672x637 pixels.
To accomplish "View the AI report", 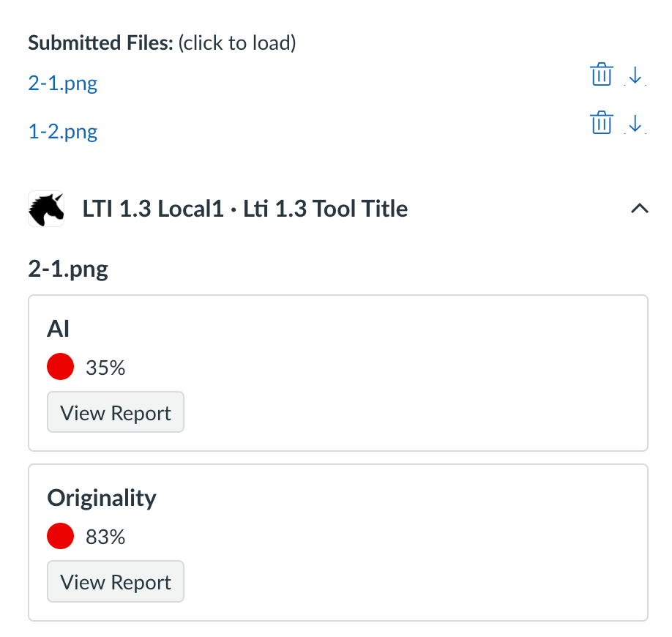I will pos(115,411).
